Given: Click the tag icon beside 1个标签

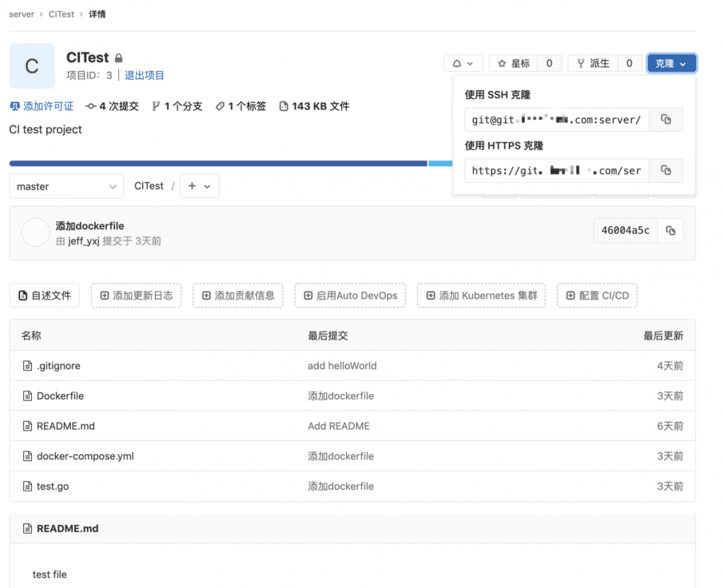Looking at the screenshot, I should click(219, 105).
